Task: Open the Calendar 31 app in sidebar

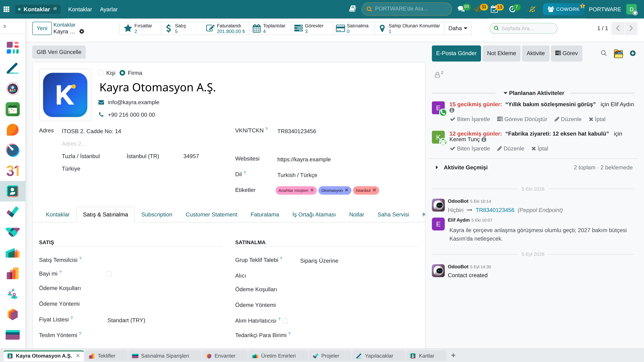Action: tap(12, 171)
